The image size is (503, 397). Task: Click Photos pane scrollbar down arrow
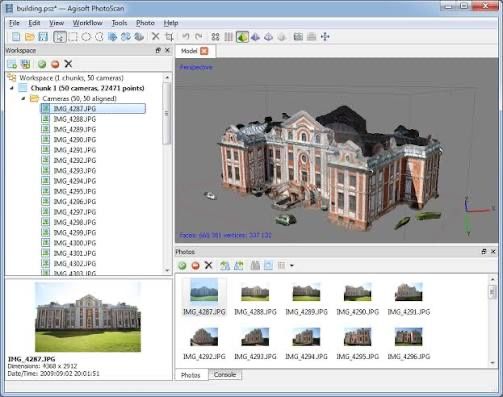pyautogui.click(x=493, y=363)
